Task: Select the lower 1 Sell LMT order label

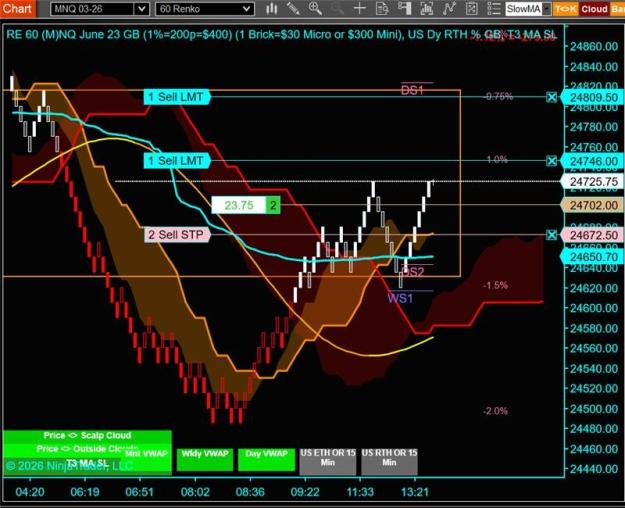Action: [177, 161]
